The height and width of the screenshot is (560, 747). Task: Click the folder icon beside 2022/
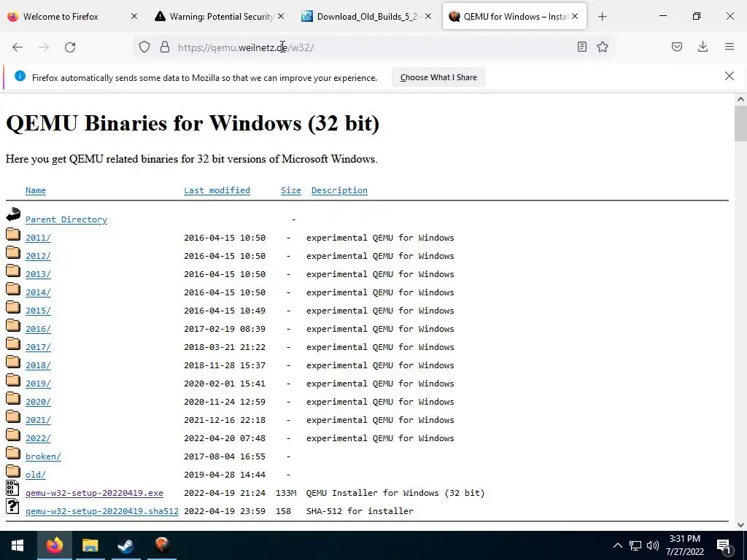tap(13, 435)
